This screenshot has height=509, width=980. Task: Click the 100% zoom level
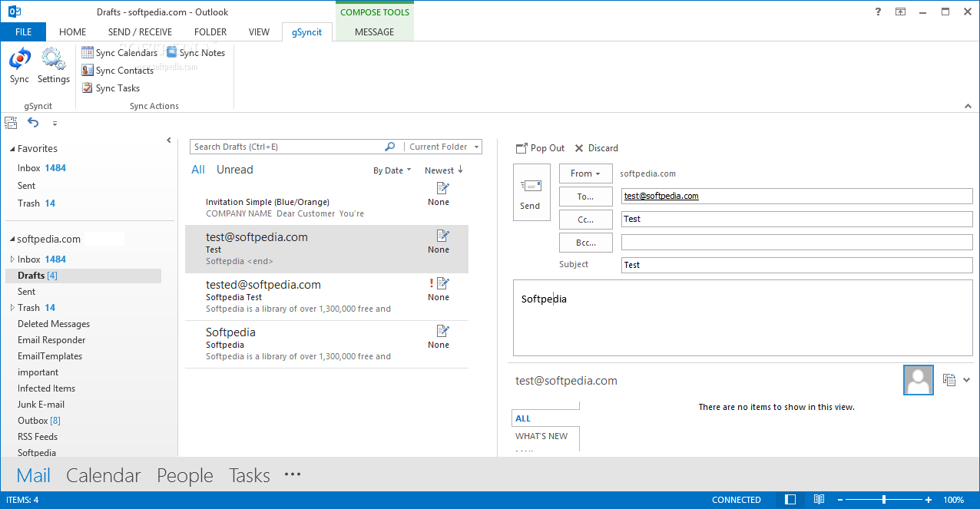[953, 500]
